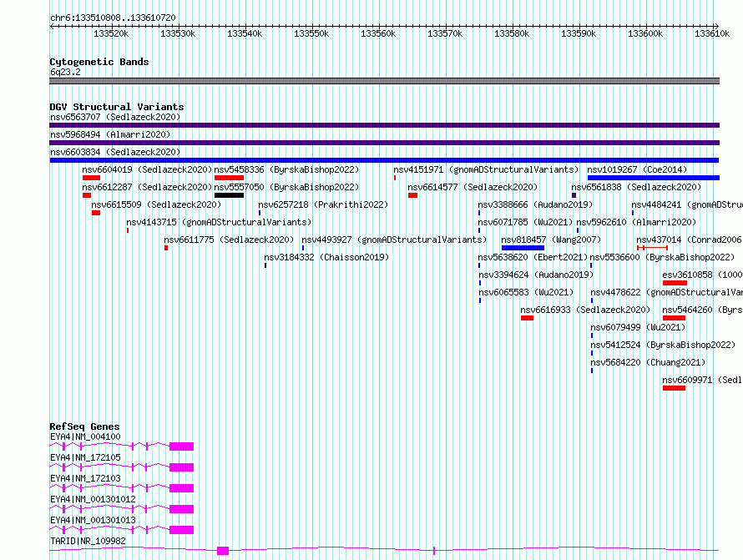This screenshot has height=560, width=743.
Task: Select the EYA4|NM_001301013 transcript label
Action: coord(93,520)
